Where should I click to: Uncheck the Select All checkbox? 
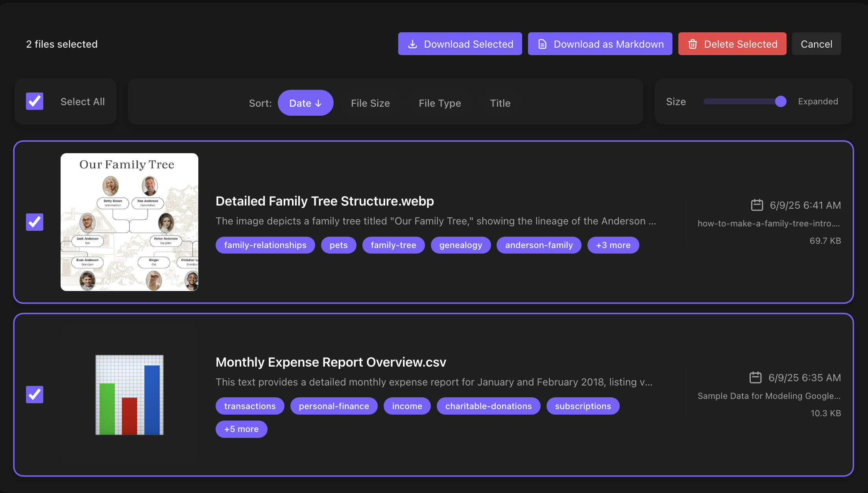coord(34,101)
